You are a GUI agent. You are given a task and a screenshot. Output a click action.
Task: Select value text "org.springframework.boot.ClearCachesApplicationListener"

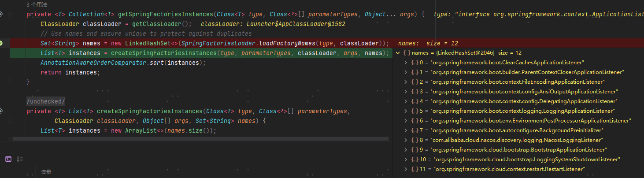click(507, 63)
